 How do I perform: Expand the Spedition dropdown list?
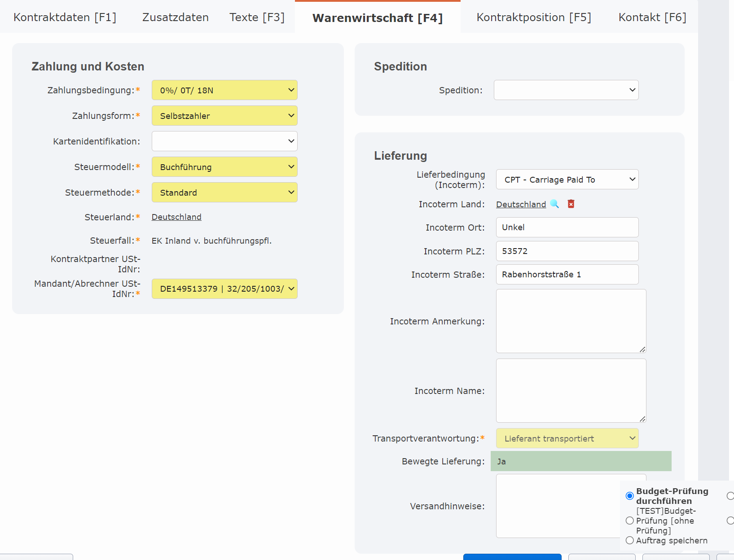pyautogui.click(x=566, y=90)
